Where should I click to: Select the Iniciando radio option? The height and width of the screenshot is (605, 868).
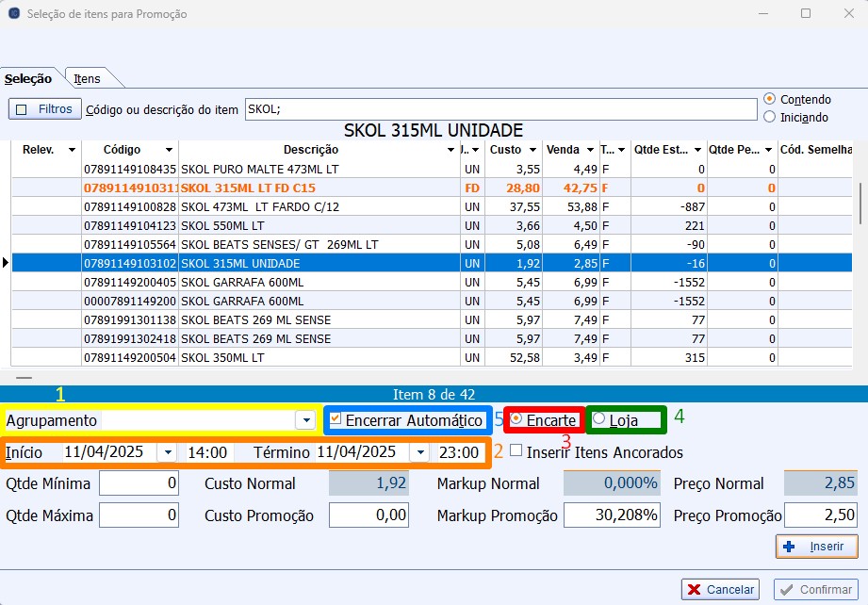[769, 117]
